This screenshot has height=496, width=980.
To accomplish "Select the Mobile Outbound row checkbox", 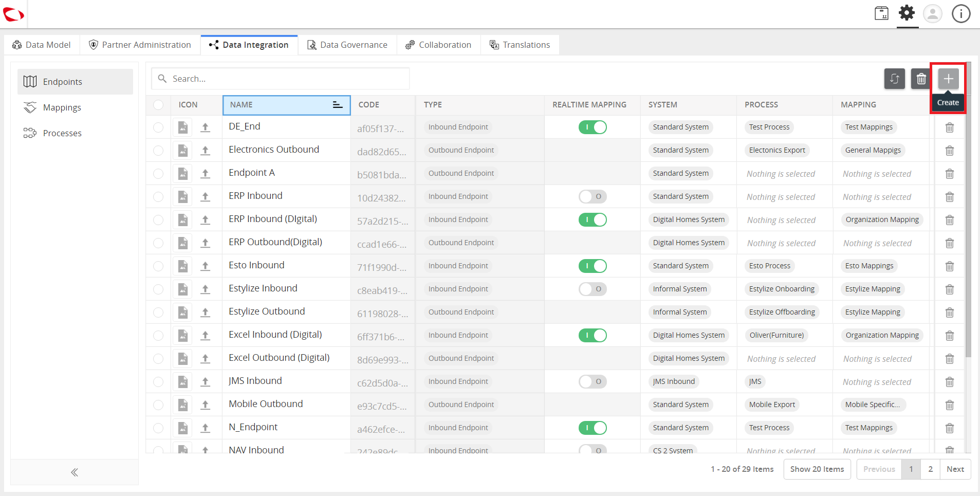I will click(x=158, y=405).
